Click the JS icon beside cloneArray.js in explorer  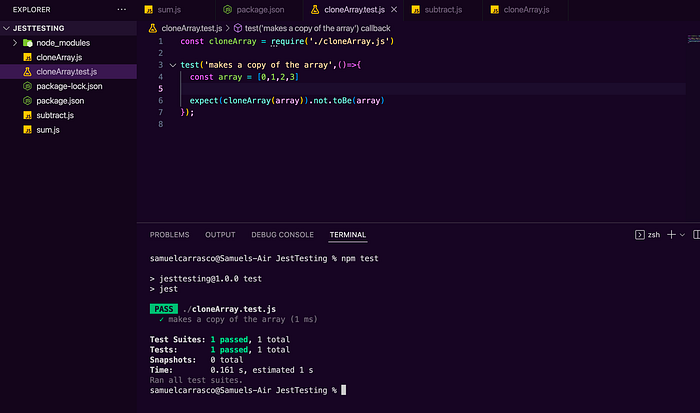click(28, 57)
